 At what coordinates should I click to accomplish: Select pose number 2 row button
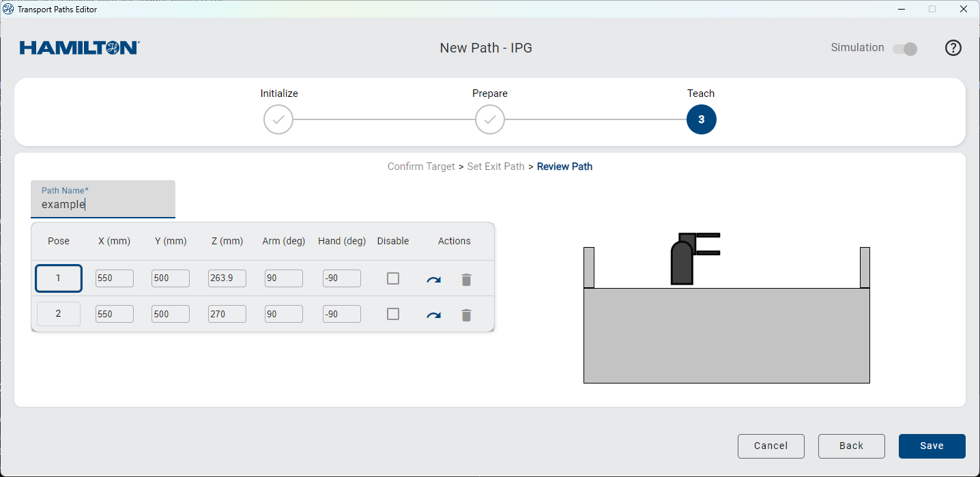(x=59, y=314)
